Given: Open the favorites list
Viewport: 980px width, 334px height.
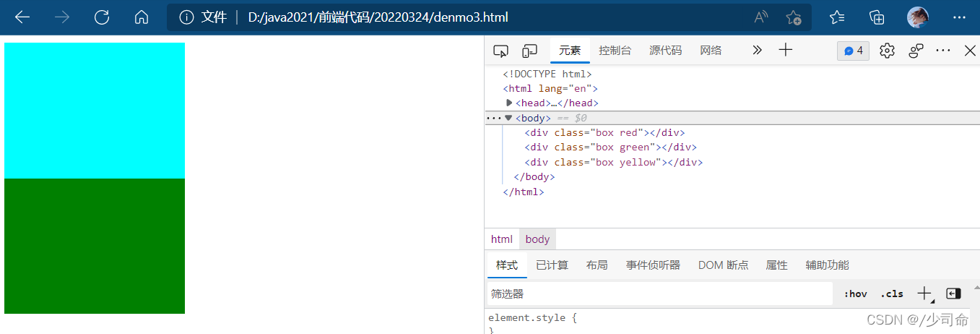Looking at the screenshot, I should [837, 17].
